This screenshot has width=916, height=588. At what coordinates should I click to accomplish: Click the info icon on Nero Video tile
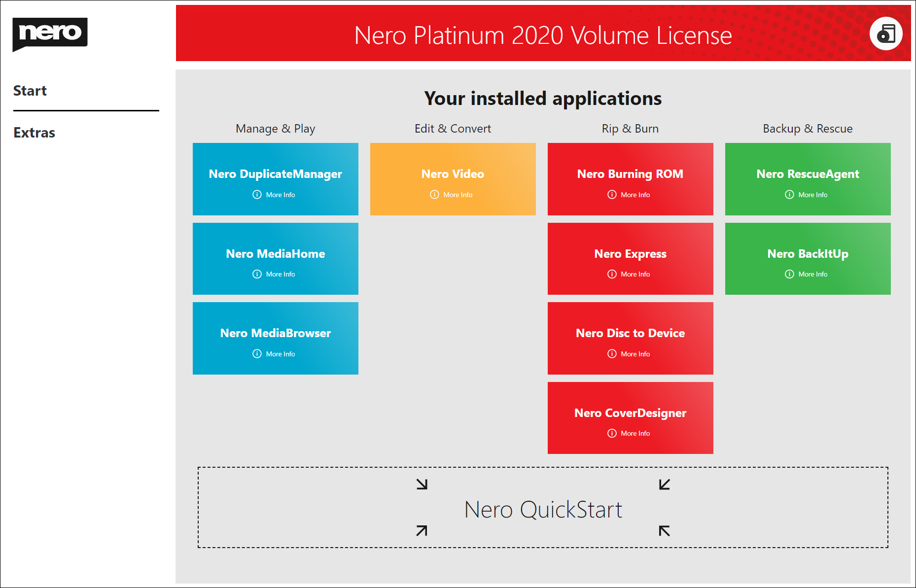(434, 195)
